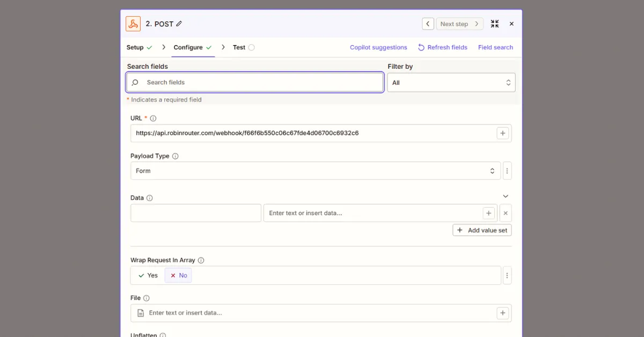Click the plus icon on the Data value field
Viewport: 644px width, 337px height.
tap(488, 213)
